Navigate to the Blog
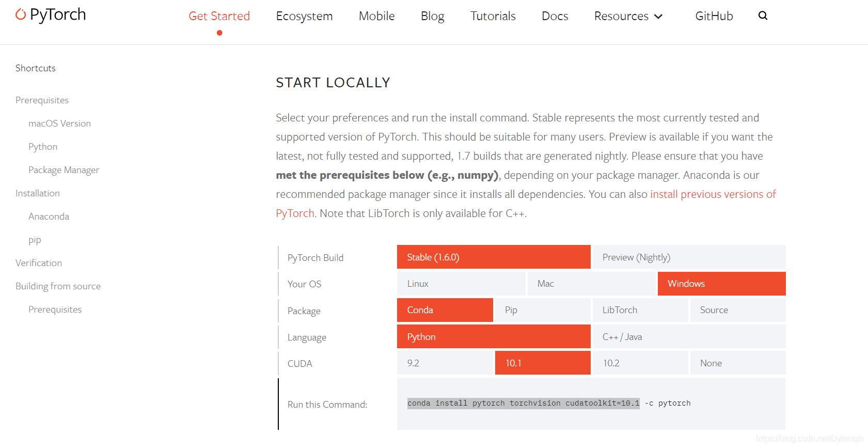 (x=433, y=16)
